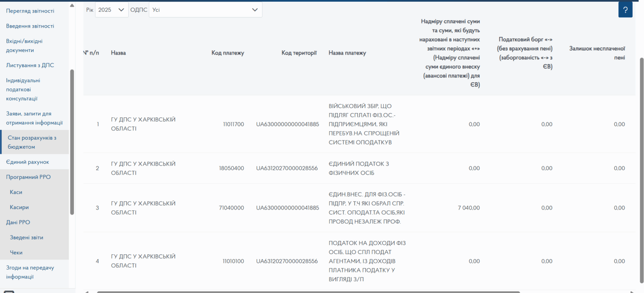644x293 pixels.
Task: Select the row with payment code 71040000
Action: click(231, 207)
